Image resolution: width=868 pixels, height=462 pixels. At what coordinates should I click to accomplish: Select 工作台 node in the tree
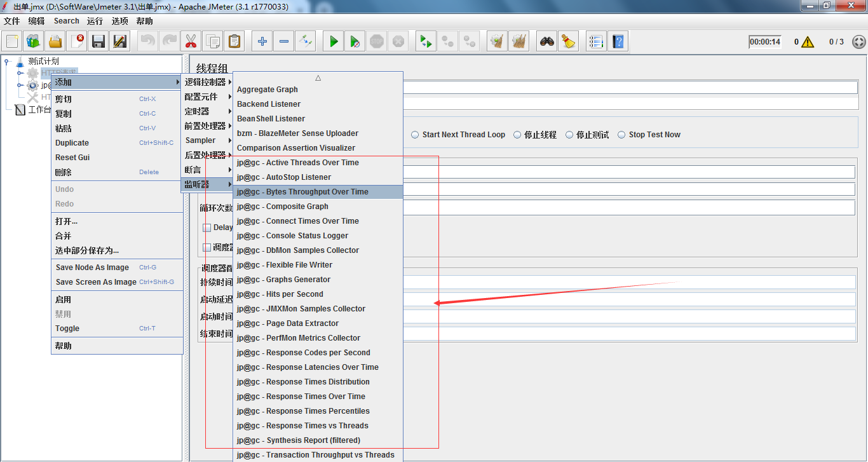(x=39, y=110)
